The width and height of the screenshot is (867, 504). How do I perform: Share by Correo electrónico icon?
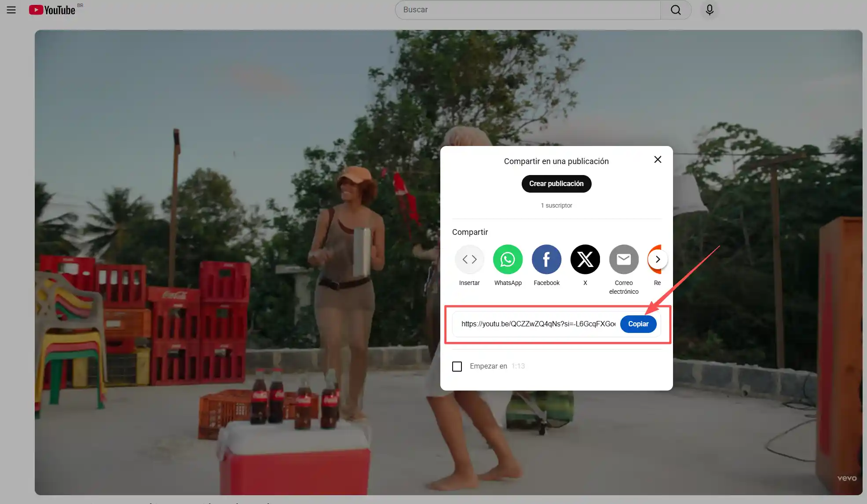point(624,259)
